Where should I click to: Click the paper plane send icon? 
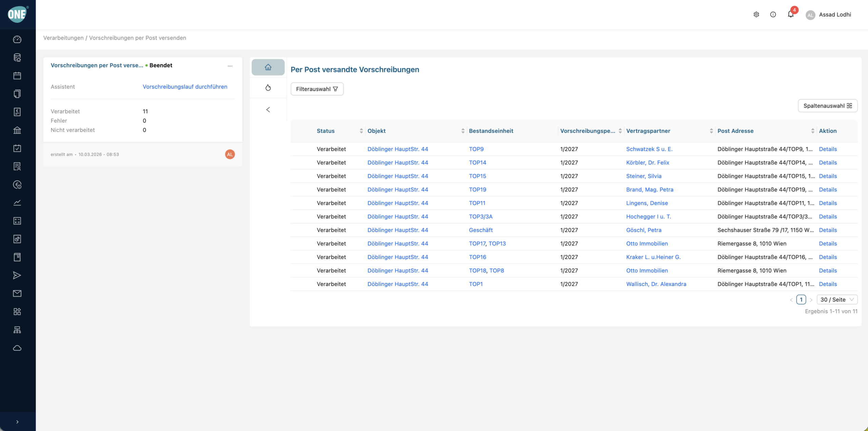(x=17, y=275)
